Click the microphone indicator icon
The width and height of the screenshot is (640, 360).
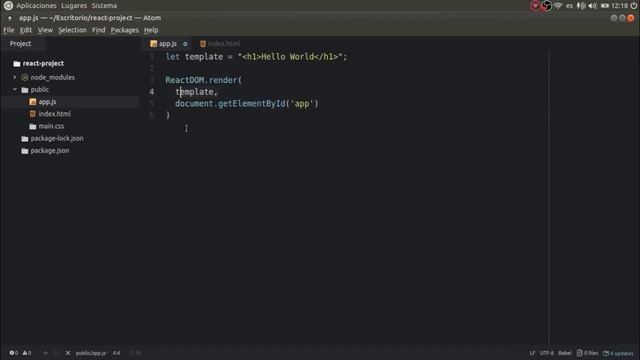[x=581, y=6]
